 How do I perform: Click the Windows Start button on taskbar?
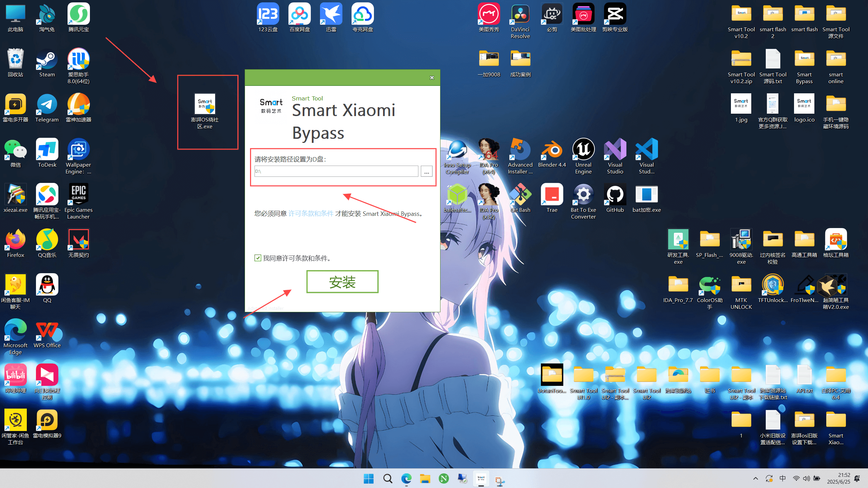[x=368, y=478]
